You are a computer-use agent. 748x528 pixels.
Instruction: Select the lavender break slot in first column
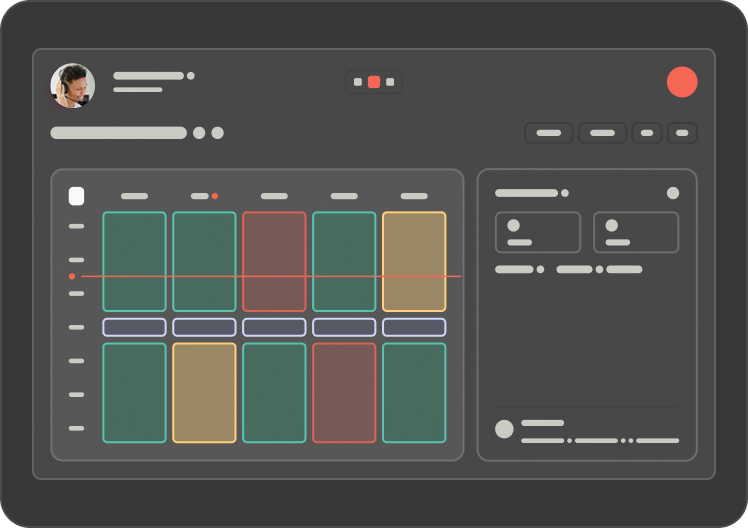(x=135, y=327)
